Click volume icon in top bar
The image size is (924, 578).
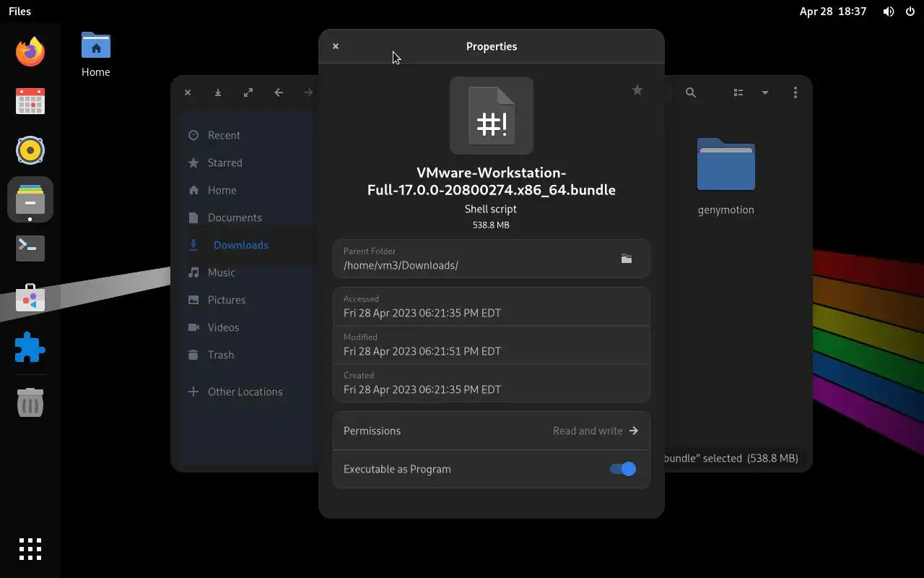click(x=889, y=12)
